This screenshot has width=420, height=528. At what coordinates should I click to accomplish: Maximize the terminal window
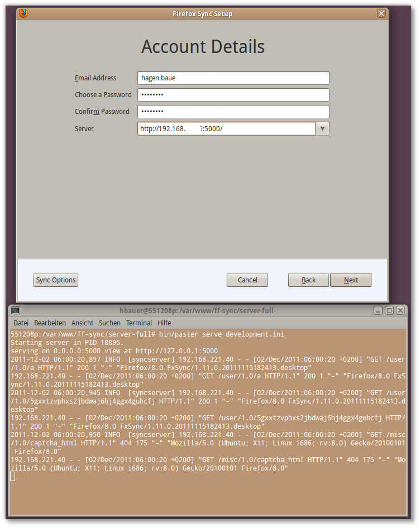389,310
